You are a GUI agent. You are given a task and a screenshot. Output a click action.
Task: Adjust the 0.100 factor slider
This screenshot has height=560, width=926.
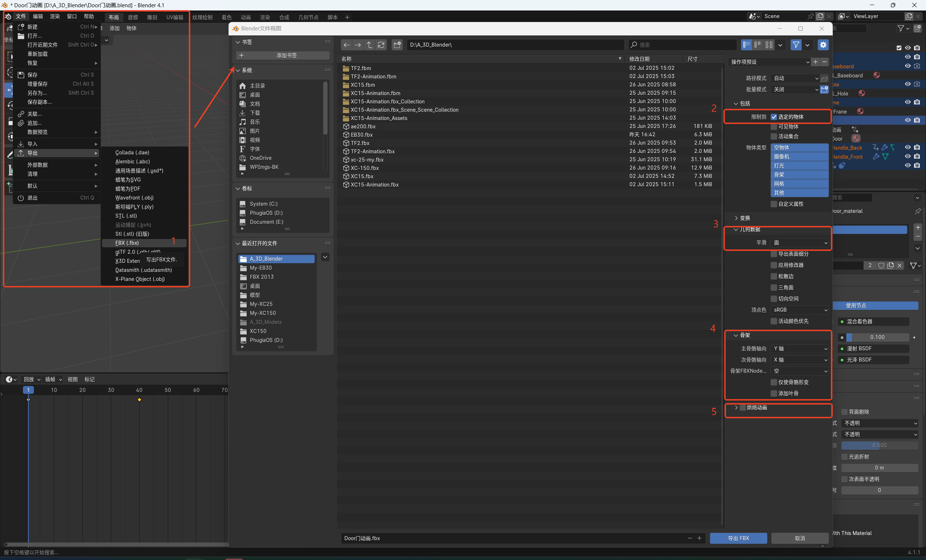(877, 337)
